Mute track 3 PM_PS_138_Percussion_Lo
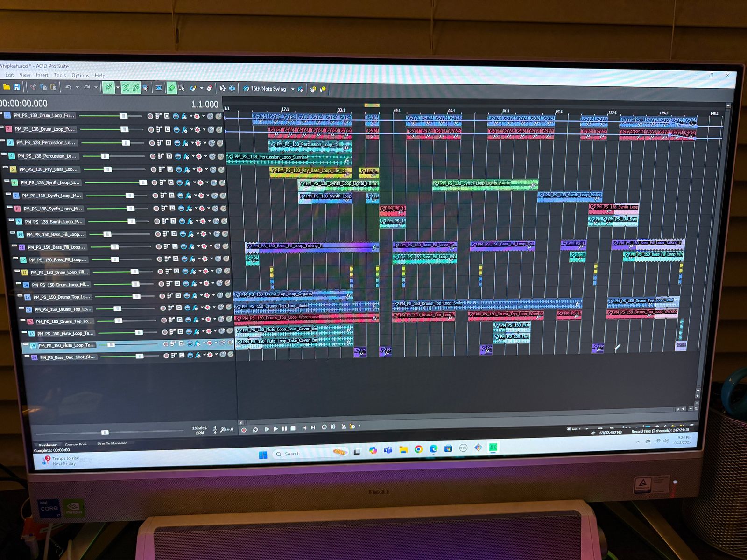The image size is (747, 560). [x=211, y=143]
